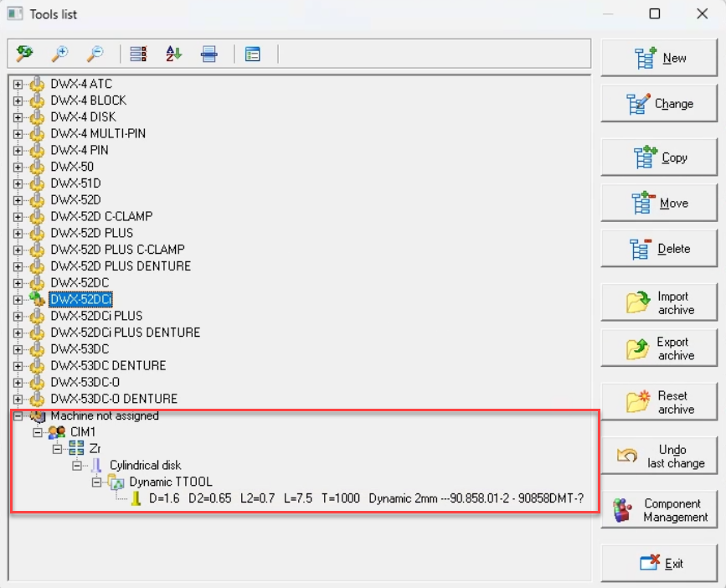
Task: Collapse the Dynamic TTOOL node
Action: 96,482
